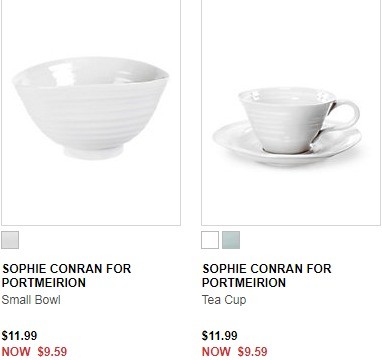The height and width of the screenshot is (360, 382).
Task: Open the Small Bowl product image
Action: [91, 112]
